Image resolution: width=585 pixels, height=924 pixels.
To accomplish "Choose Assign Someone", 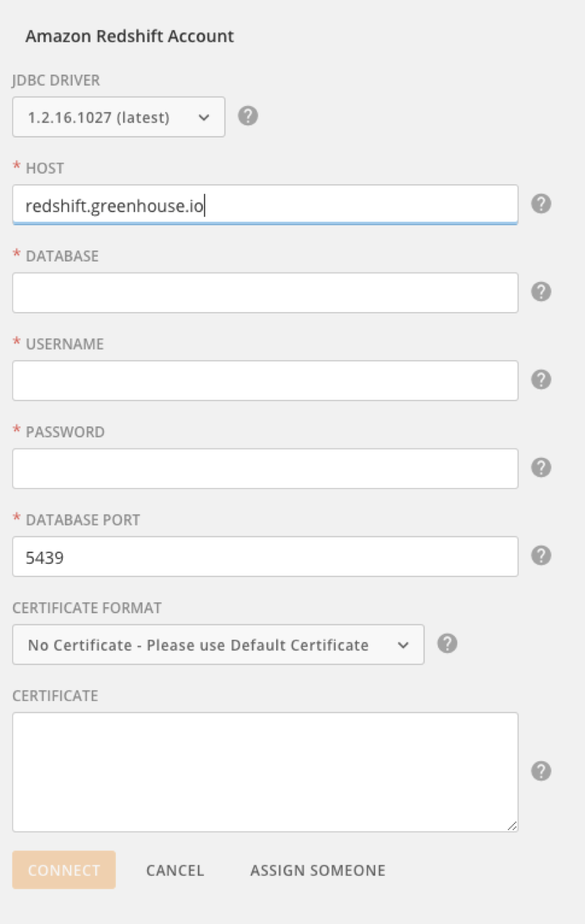I will (318, 871).
